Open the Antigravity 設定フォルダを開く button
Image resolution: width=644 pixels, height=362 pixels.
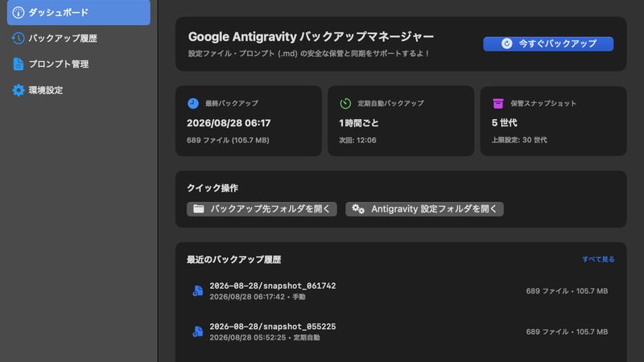(x=425, y=209)
